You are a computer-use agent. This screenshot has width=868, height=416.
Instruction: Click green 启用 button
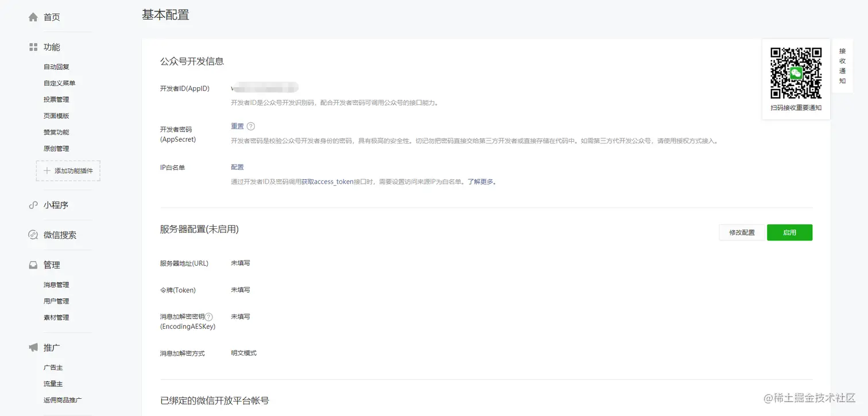pos(790,232)
